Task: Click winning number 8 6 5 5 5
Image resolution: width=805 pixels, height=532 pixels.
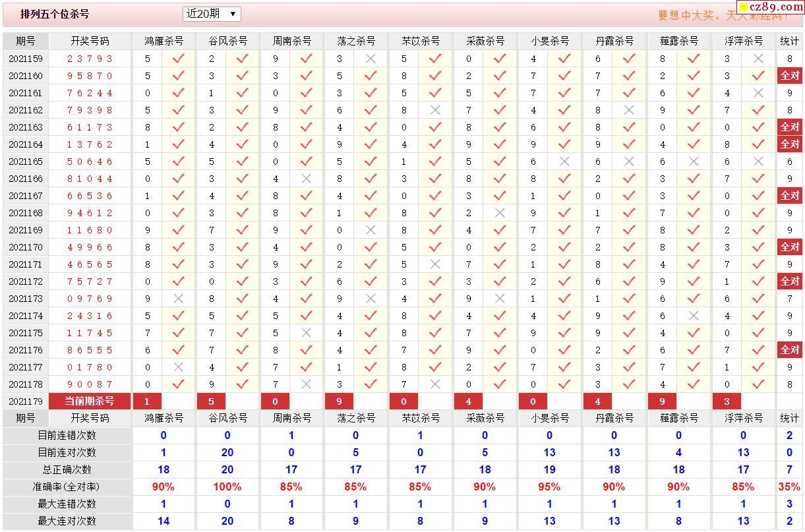Action: 90,350
